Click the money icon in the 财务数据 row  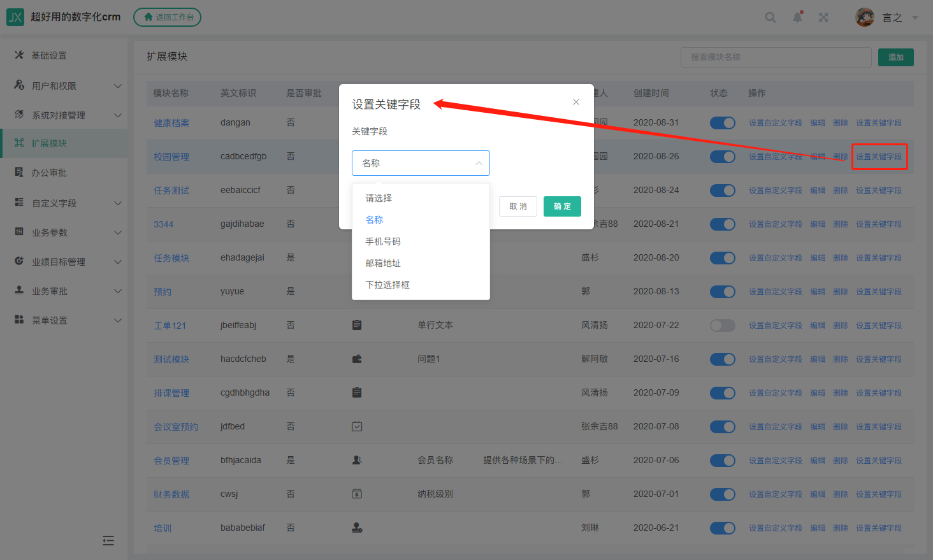pos(357,494)
